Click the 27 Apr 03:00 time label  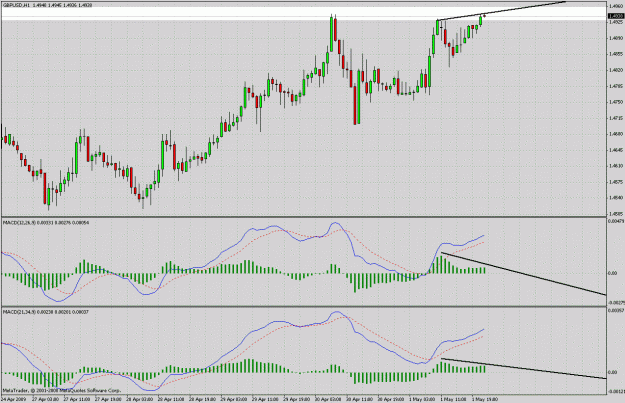45,399
